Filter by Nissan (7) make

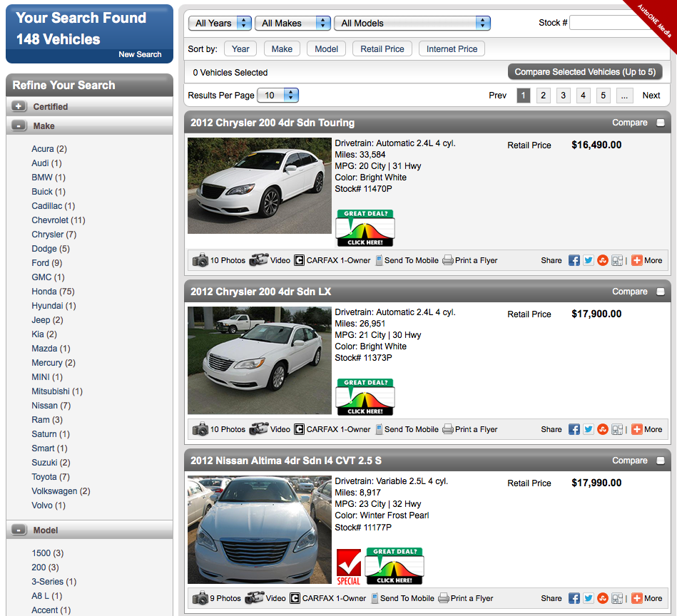(51, 406)
